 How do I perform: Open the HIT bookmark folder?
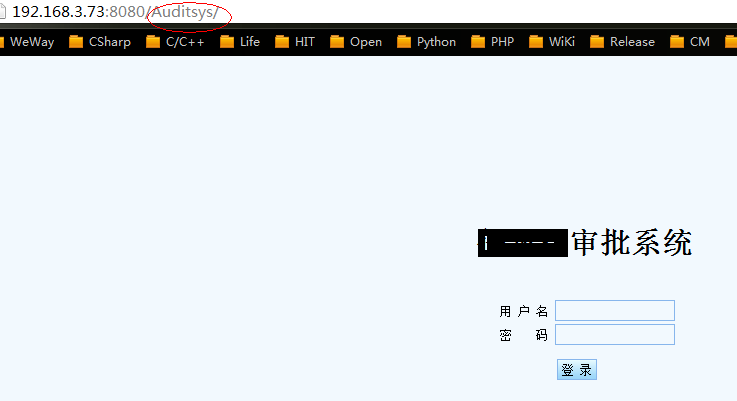point(295,42)
